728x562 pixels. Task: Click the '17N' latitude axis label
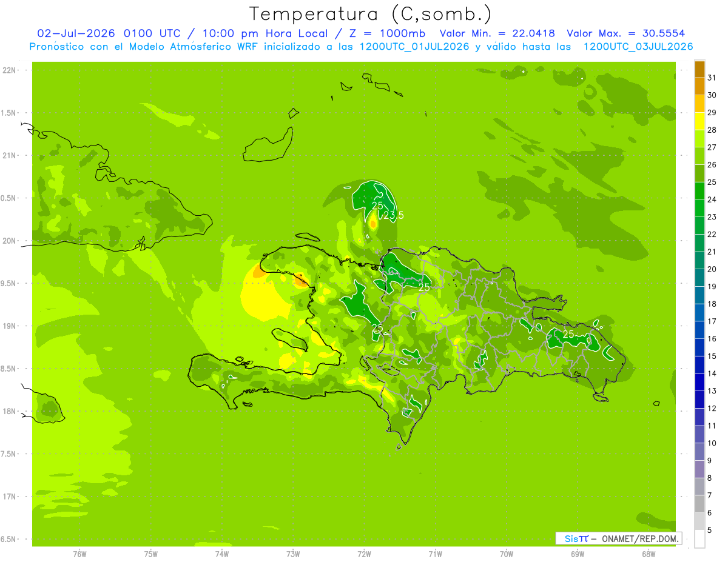[9, 497]
